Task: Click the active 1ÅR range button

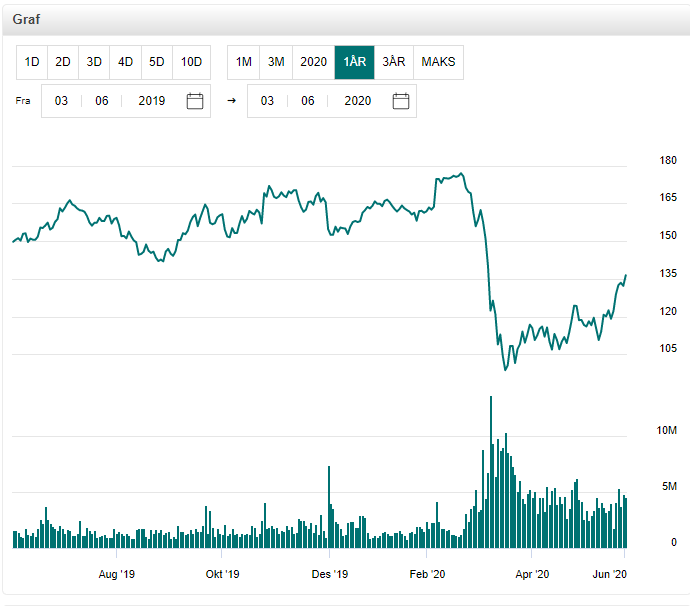Action: pyautogui.click(x=354, y=62)
